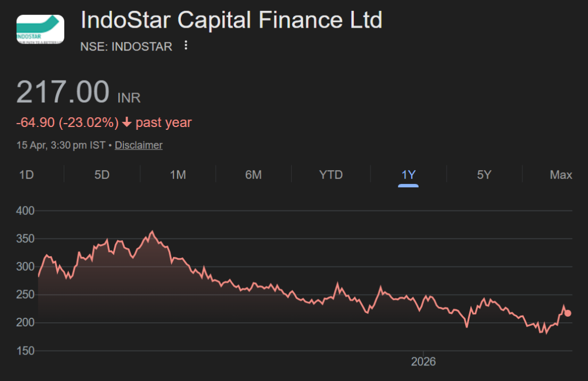Click the 2026 axis label
The image size is (588, 381).
coord(424,362)
